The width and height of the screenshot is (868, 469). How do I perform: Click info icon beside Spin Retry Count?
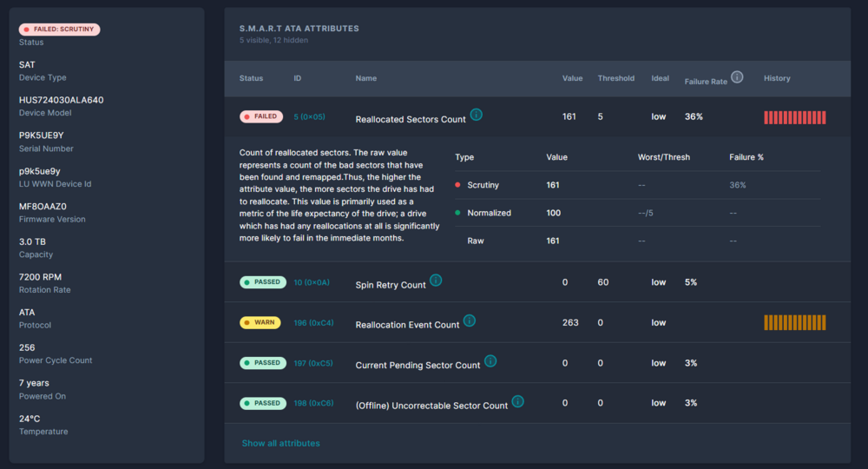(x=436, y=281)
